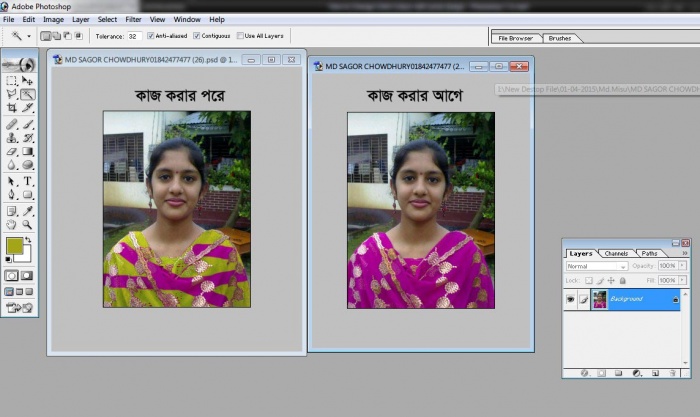Click the foreground olive color swatch

[15, 246]
